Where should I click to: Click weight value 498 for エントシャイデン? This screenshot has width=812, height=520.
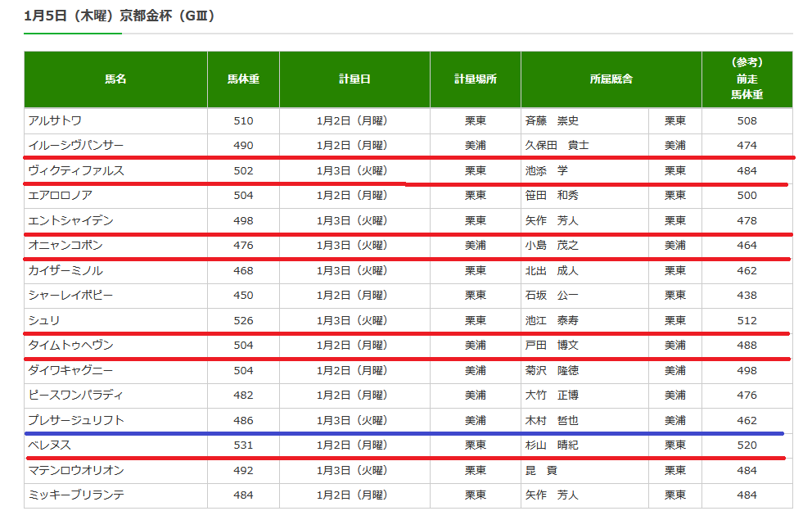click(243, 220)
